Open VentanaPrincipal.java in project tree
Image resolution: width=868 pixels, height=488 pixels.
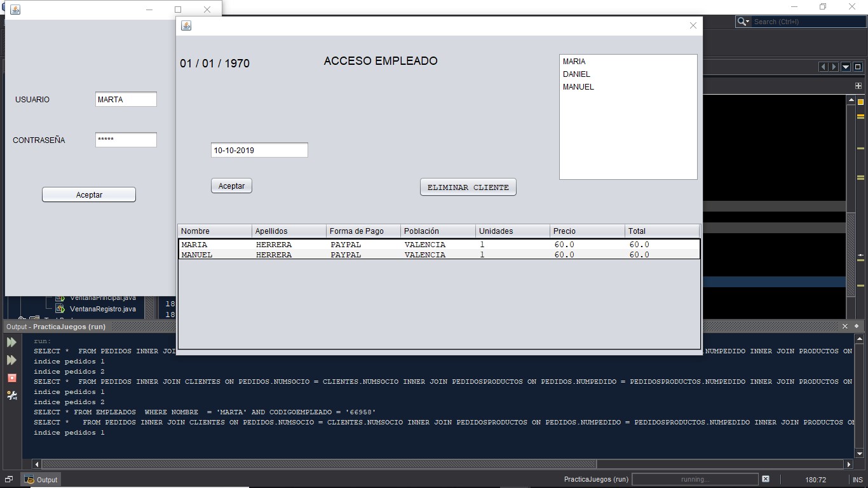coord(102,298)
